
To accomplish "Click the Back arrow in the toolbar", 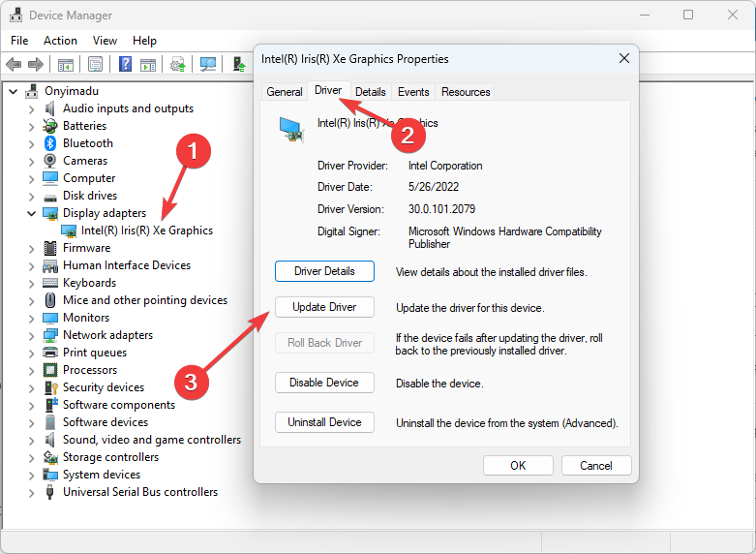I will click(14, 64).
